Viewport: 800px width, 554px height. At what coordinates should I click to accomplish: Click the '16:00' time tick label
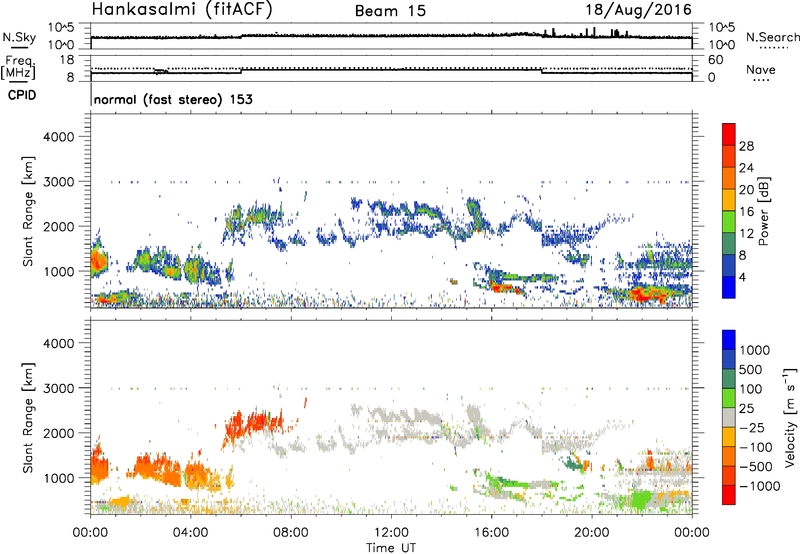pos(491,533)
